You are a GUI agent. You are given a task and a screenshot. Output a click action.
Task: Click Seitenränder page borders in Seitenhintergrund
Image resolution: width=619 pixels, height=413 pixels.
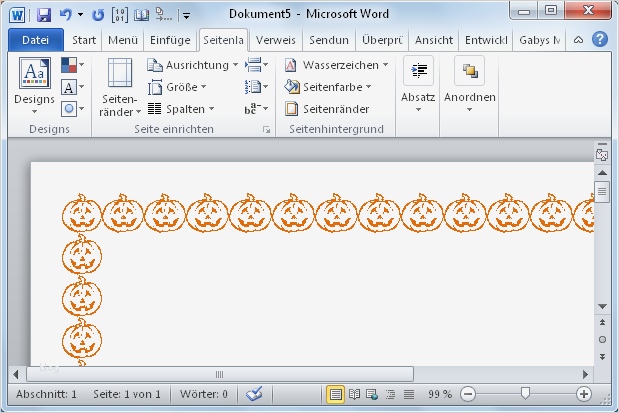327,109
